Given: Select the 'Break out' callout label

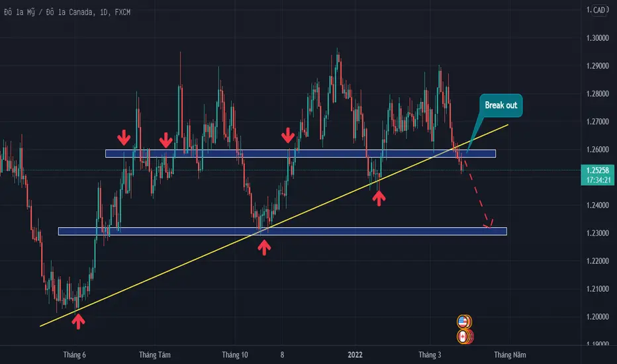Looking at the screenshot, I should (x=501, y=105).
